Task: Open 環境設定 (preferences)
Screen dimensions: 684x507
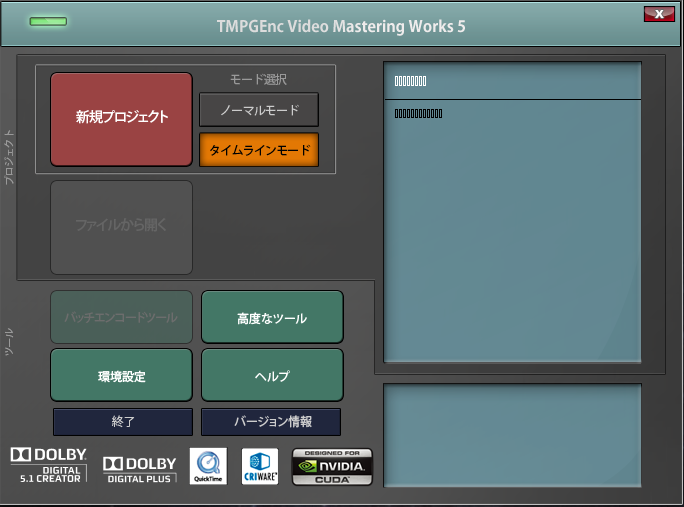Action: click(121, 375)
